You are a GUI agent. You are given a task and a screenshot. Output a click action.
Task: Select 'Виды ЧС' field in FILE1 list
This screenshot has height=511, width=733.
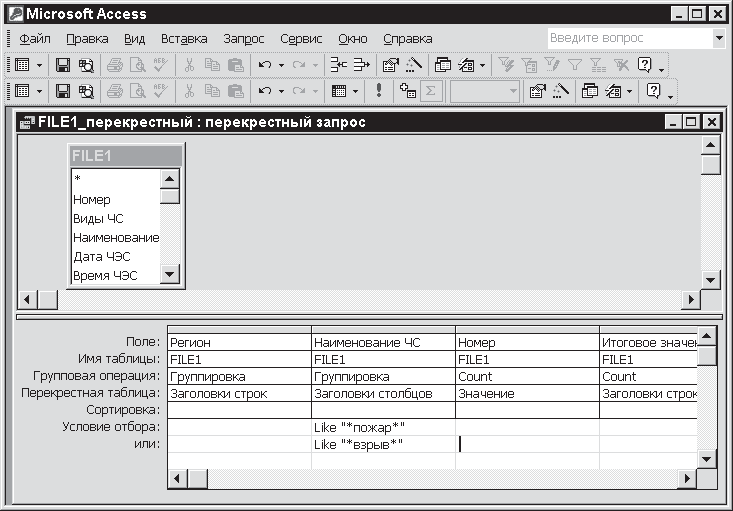98,218
